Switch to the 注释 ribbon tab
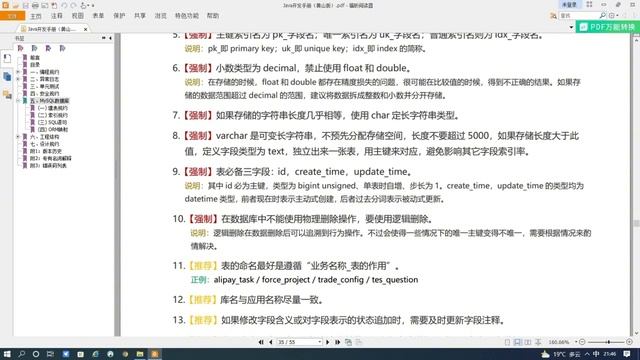This screenshot has width=640, height=360. pos(57,16)
